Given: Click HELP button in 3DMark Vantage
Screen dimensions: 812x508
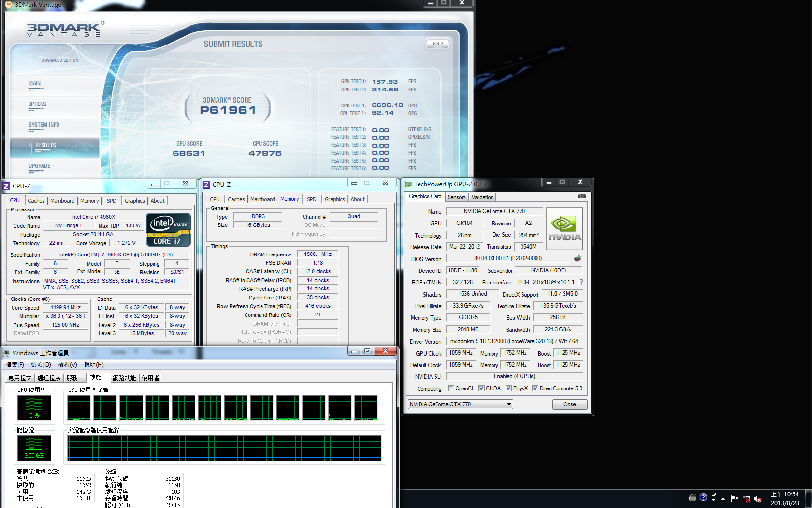Looking at the screenshot, I should 437,44.
